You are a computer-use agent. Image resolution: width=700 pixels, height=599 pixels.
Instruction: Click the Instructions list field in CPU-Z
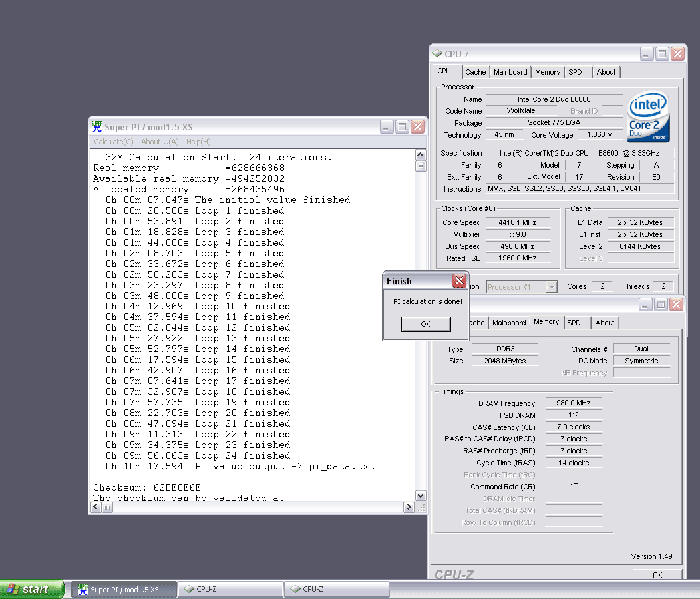point(580,188)
